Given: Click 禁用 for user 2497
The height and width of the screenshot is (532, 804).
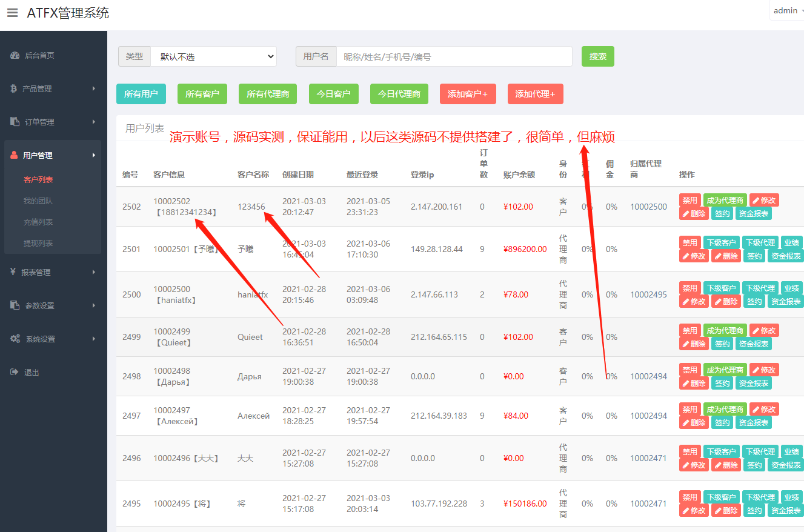Looking at the screenshot, I should click(x=690, y=409).
